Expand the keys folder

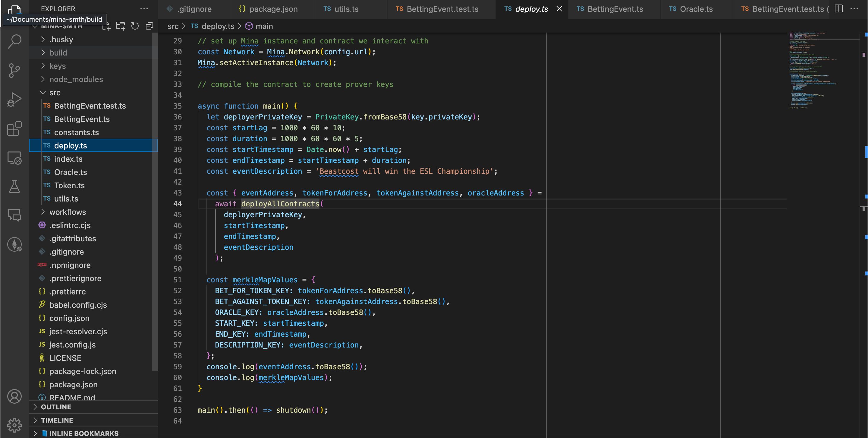point(94,66)
